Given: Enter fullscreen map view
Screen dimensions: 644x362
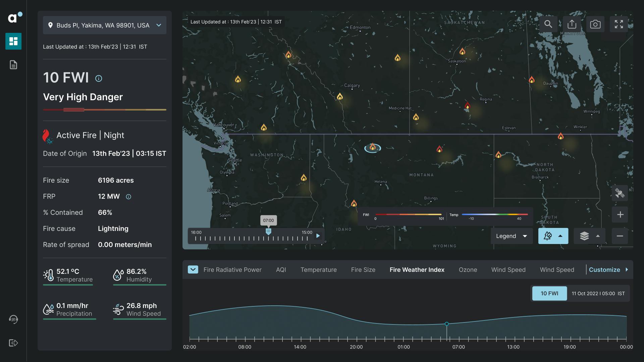Looking at the screenshot, I should pos(619,24).
